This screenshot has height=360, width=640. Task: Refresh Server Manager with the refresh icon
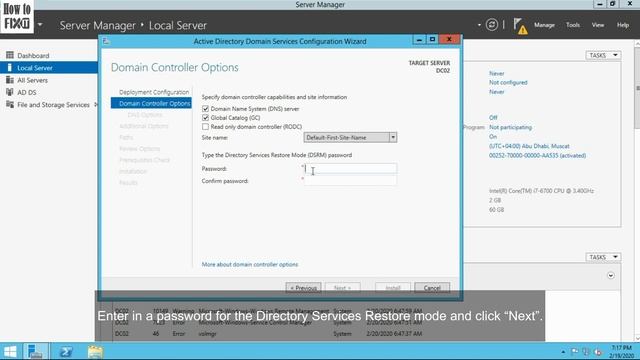491,25
